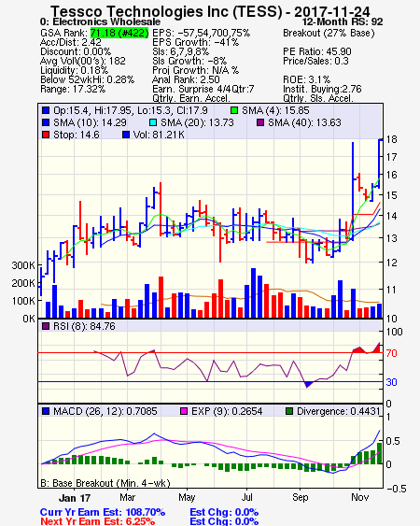Click the 'Sep' date axis label

[x=300, y=497]
